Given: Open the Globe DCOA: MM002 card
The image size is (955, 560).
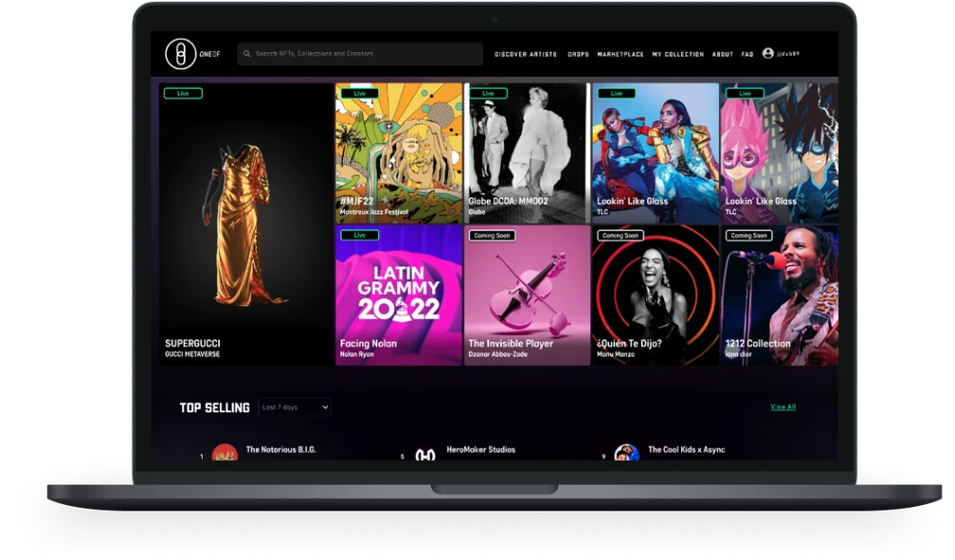Looking at the screenshot, I should coord(528,153).
